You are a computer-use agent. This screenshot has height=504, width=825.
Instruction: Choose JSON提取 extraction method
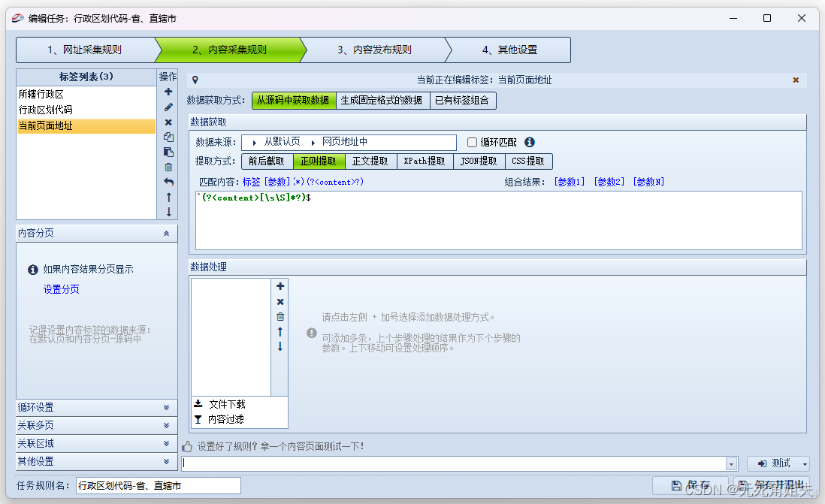click(479, 161)
